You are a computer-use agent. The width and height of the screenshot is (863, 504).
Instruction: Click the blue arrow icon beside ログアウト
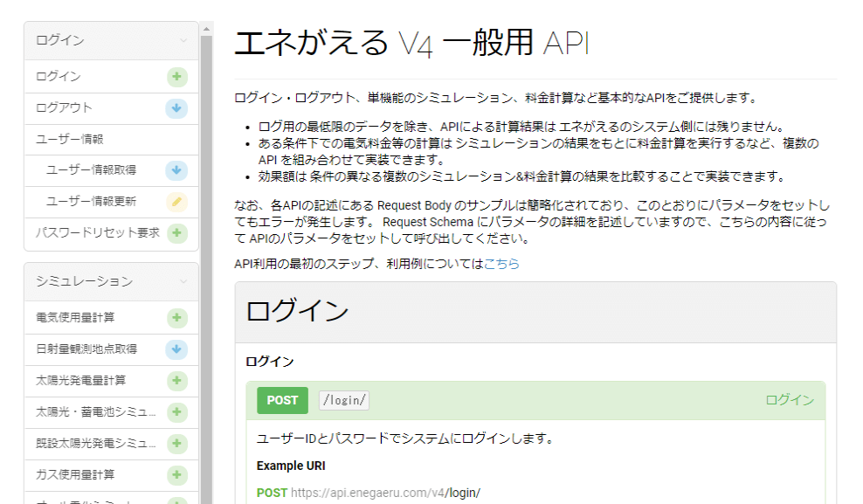(x=176, y=107)
